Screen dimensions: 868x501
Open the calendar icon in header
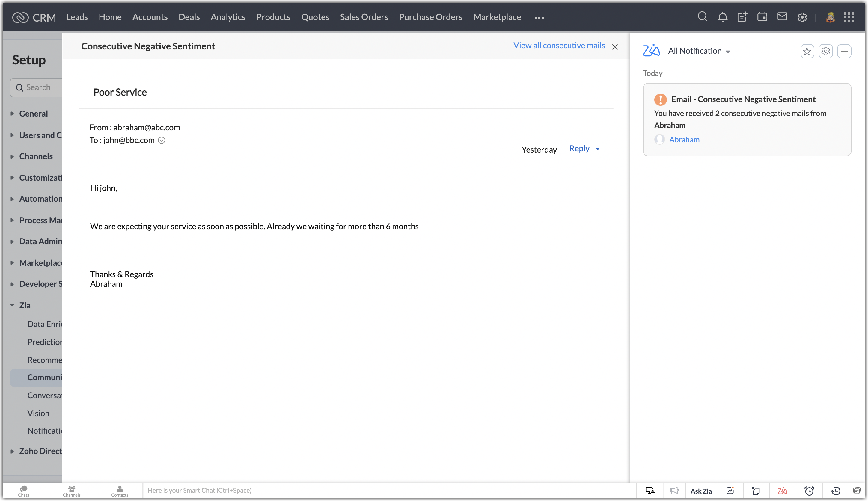762,17
